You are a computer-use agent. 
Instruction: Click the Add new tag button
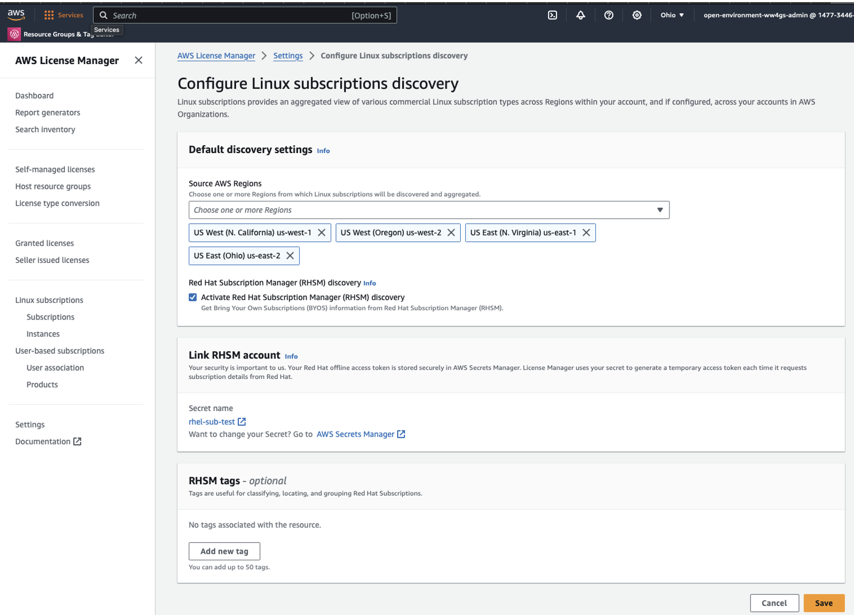click(224, 551)
